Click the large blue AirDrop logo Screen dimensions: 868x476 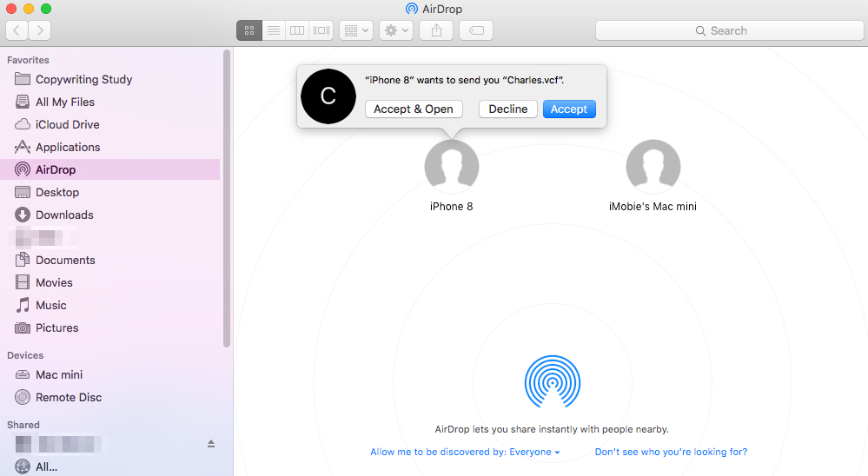[x=552, y=382]
